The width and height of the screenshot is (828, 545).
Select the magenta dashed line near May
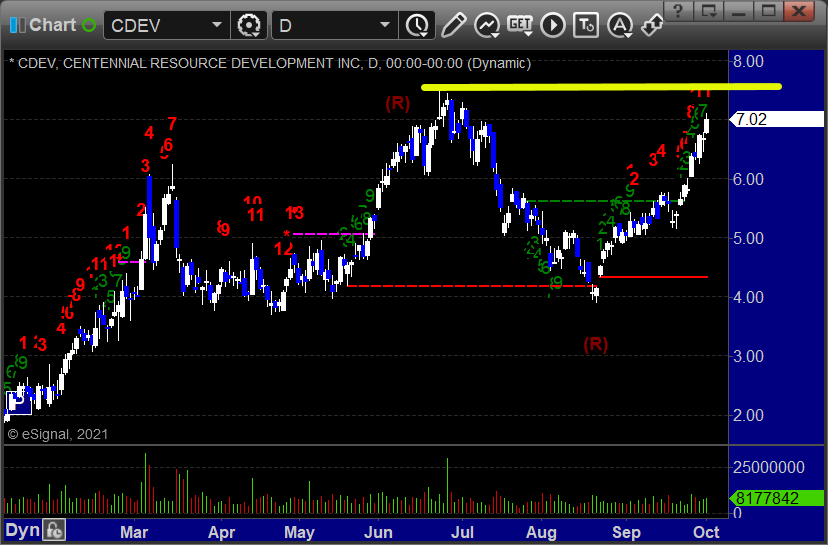click(333, 233)
